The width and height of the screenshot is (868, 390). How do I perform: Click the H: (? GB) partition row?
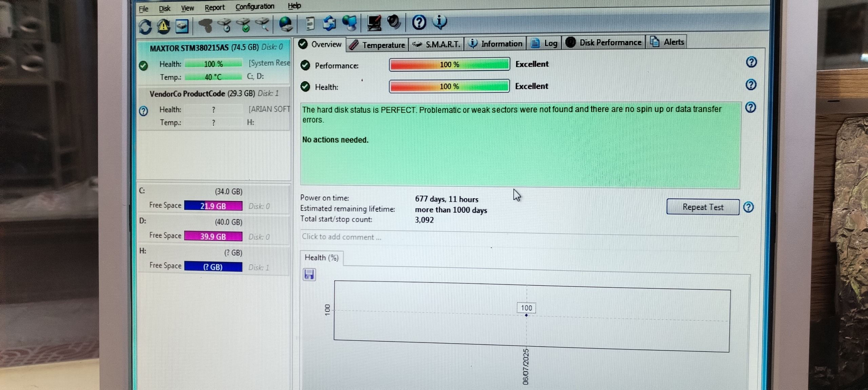(x=214, y=260)
